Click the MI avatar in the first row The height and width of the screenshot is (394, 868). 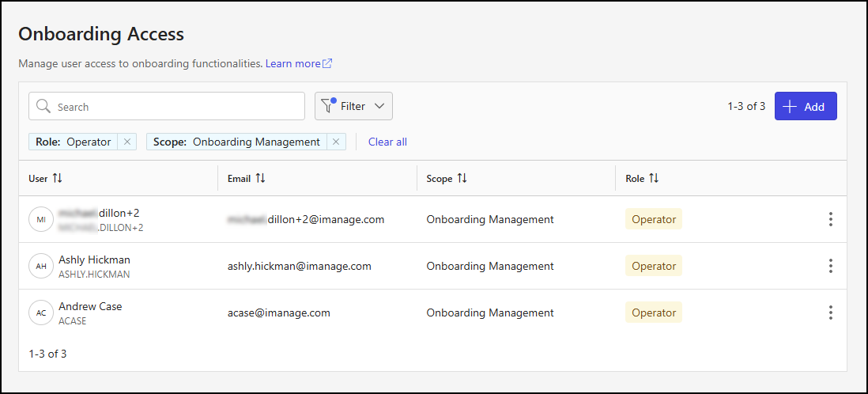[x=41, y=219]
